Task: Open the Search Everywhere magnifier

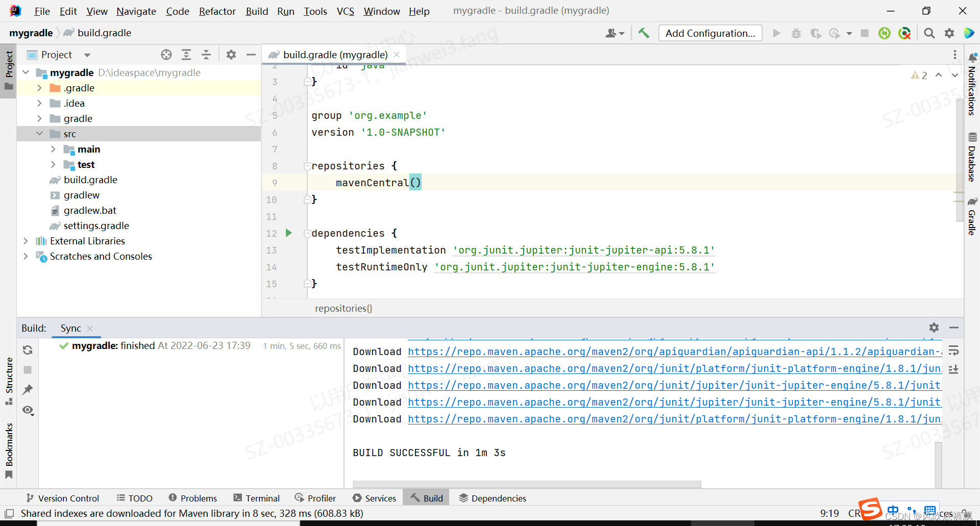Action: pos(929,33)
